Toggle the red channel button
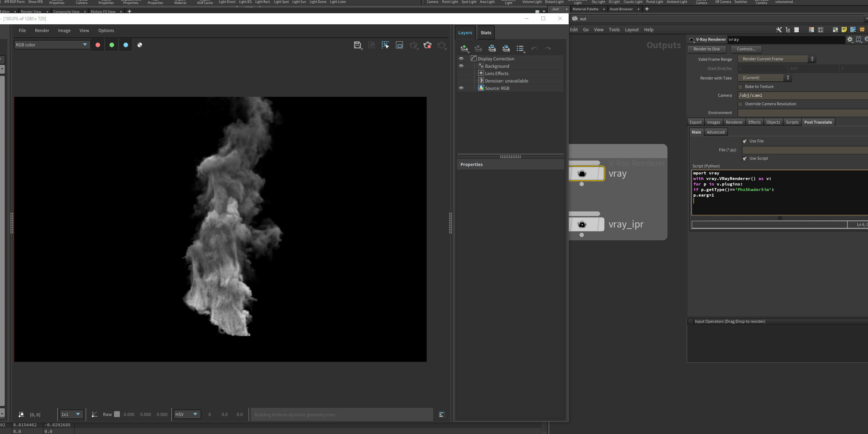Image resolution: width=868 pixels, height=434 pixels. tap(98, 45)
